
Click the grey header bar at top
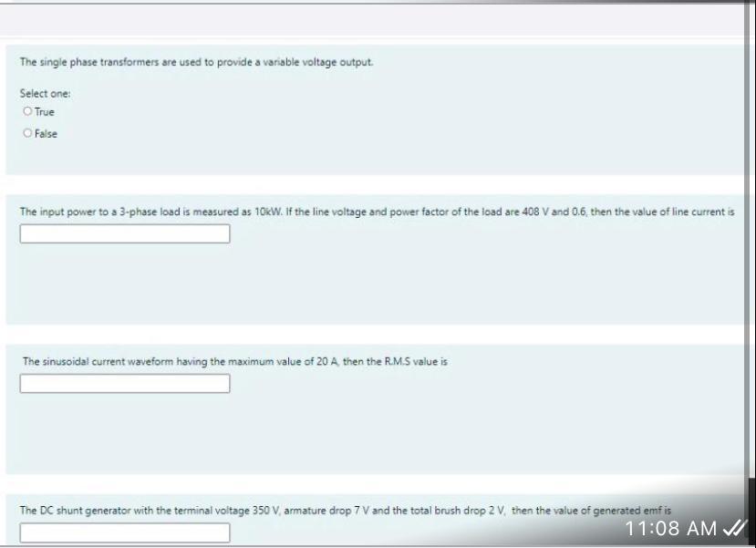372,20
